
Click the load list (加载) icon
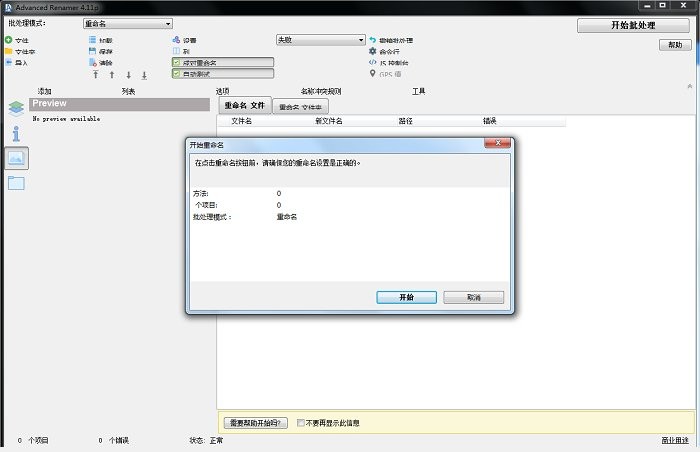pyautogui.click(x=92, y=40)
